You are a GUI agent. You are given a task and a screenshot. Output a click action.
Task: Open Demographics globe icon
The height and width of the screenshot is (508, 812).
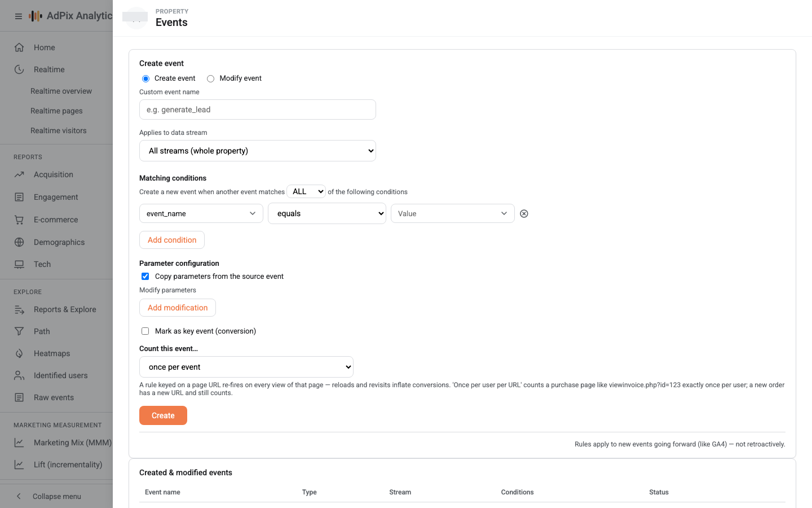pos(19,242)
